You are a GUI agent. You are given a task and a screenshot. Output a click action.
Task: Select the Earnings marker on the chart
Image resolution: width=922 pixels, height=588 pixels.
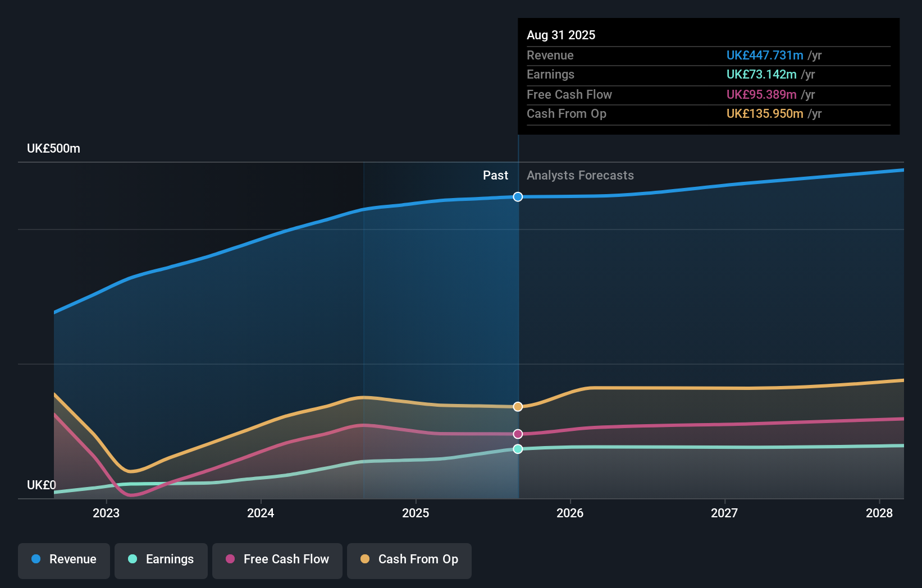tap(517, 448)
